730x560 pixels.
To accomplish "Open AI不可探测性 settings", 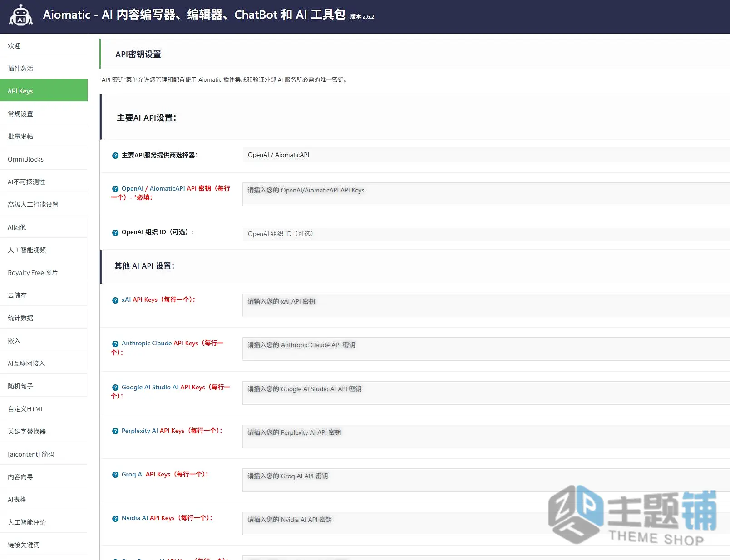I will (x=44, y=182).
